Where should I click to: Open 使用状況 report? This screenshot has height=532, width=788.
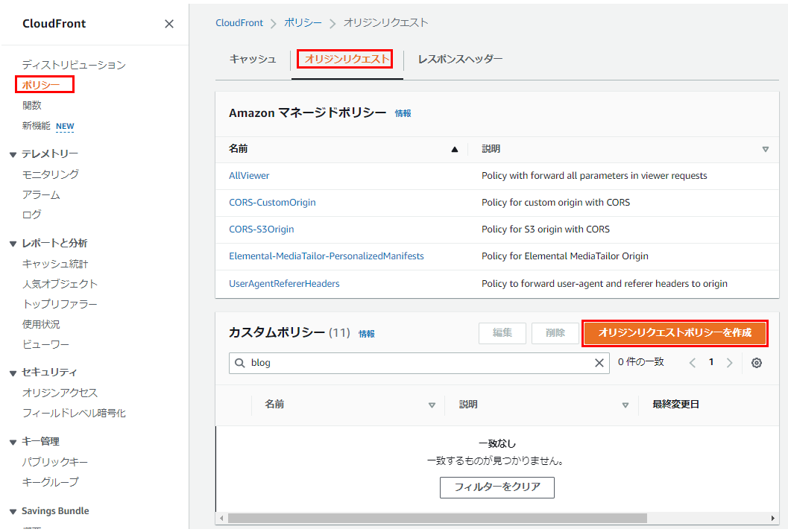coord(41,325)
